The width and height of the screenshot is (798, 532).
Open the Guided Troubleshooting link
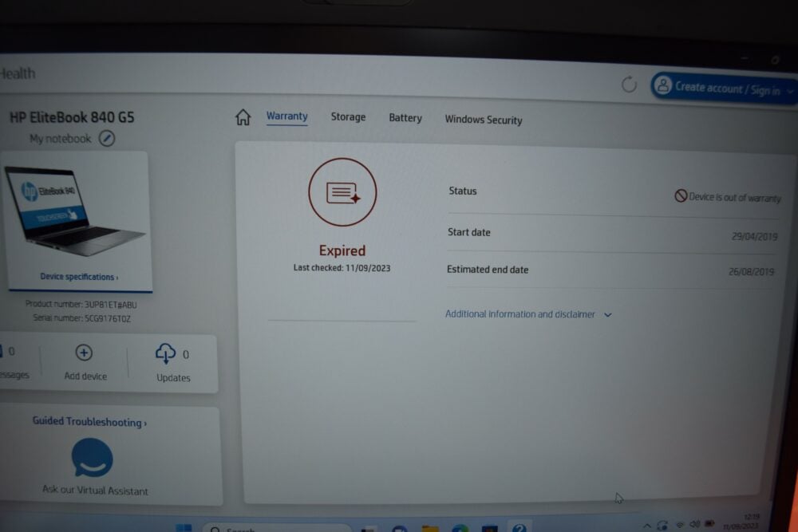[89, 422]
